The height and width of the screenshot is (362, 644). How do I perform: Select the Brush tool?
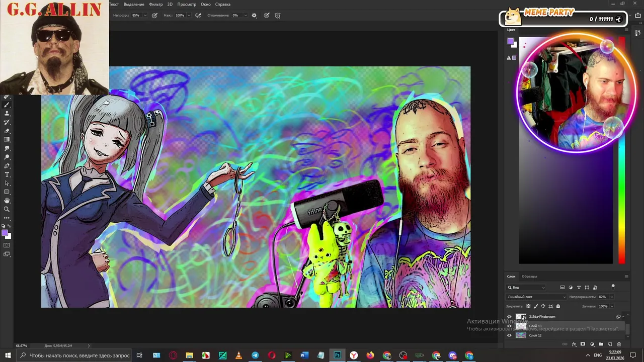click(x=7, y=105)
